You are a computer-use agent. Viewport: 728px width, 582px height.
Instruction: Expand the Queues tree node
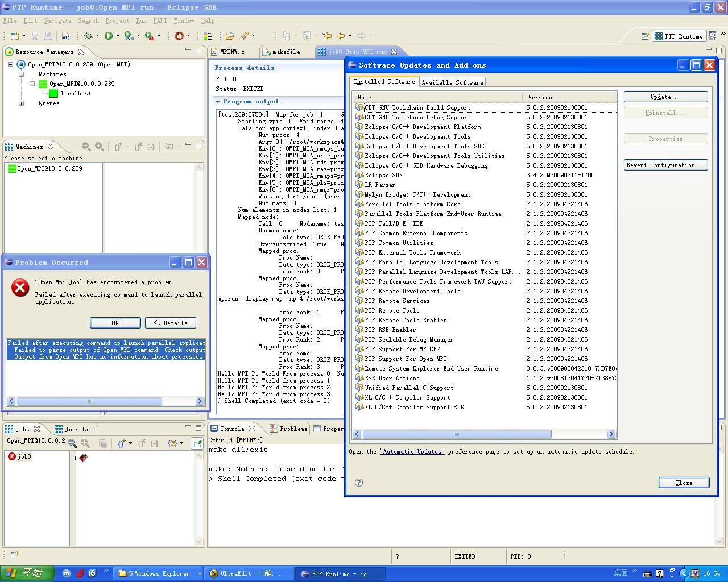[x=22, y=103]
